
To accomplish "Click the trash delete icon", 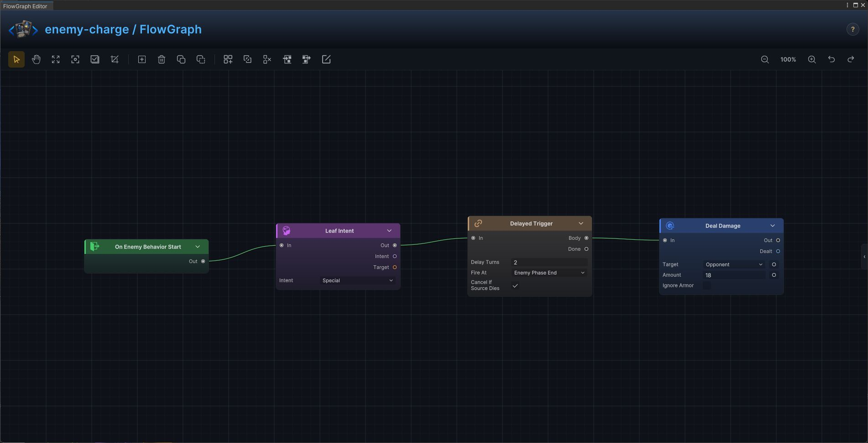I will 162,59.
